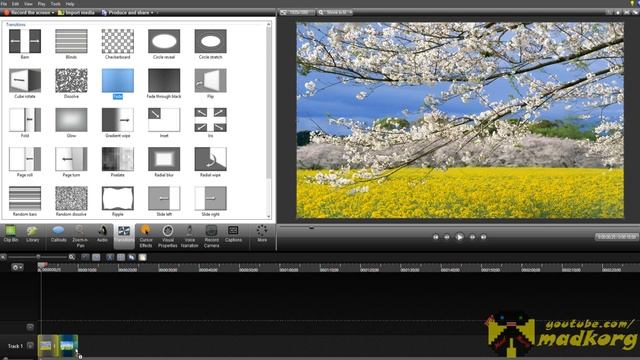Pick the Inset transition
Image resolution: width=640 pixels, height=360 pixels.
(164, 120)
